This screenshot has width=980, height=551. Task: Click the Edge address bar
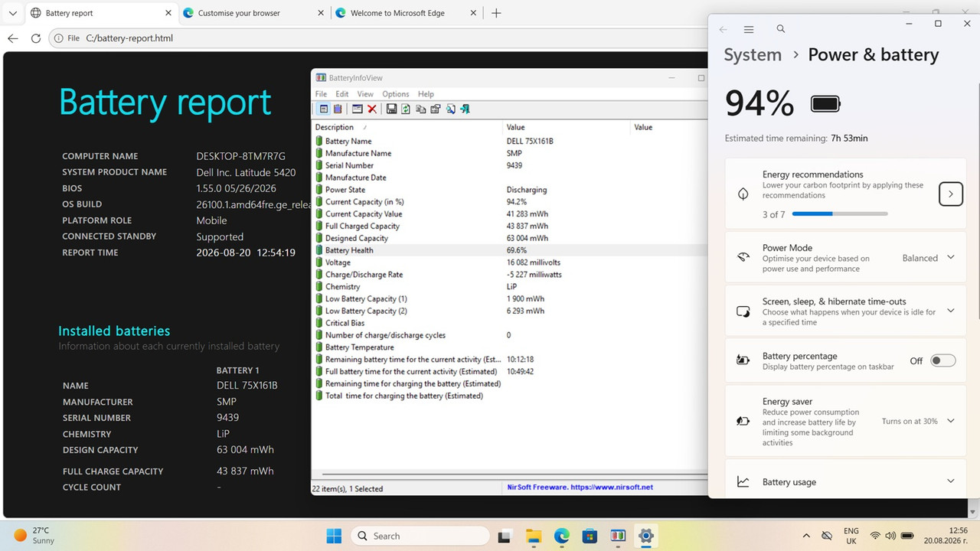pyautogui.click(x=378, y=38)
